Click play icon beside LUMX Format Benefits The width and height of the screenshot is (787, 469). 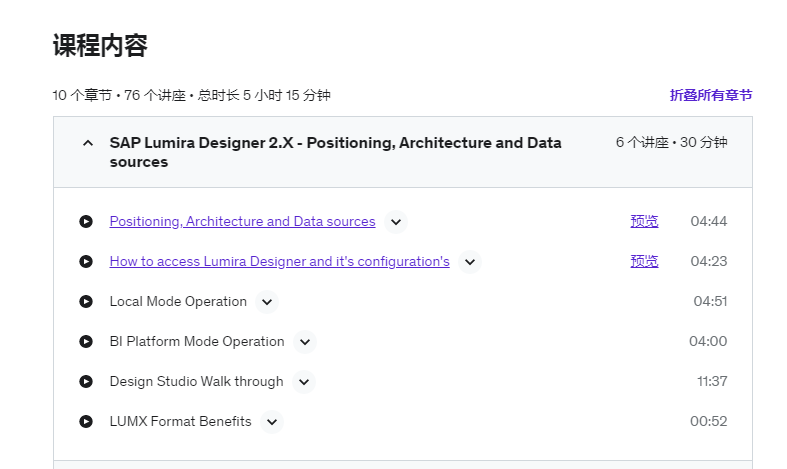click(x=86, y=421)
